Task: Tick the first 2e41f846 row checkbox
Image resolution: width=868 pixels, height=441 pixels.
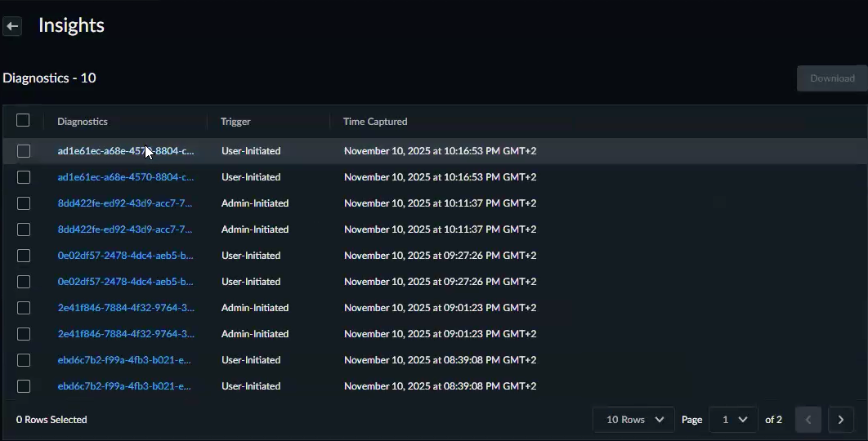Action: point(24,308)
